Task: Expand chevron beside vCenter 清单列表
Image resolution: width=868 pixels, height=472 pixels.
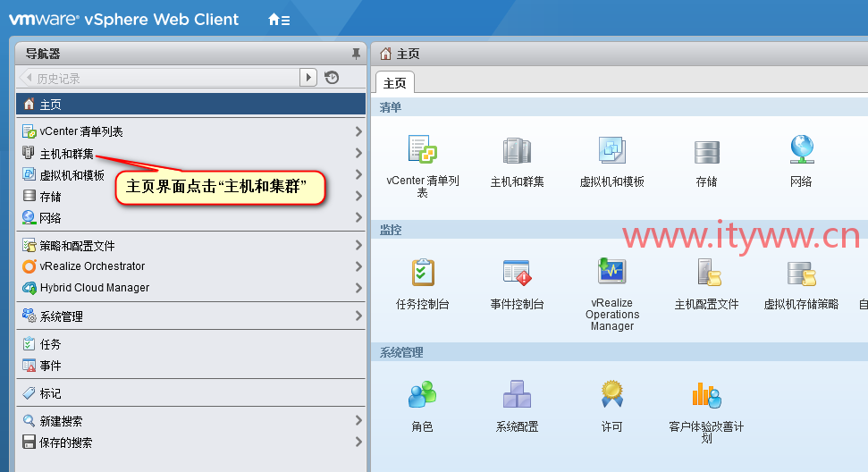Action: tap(358, 131)
